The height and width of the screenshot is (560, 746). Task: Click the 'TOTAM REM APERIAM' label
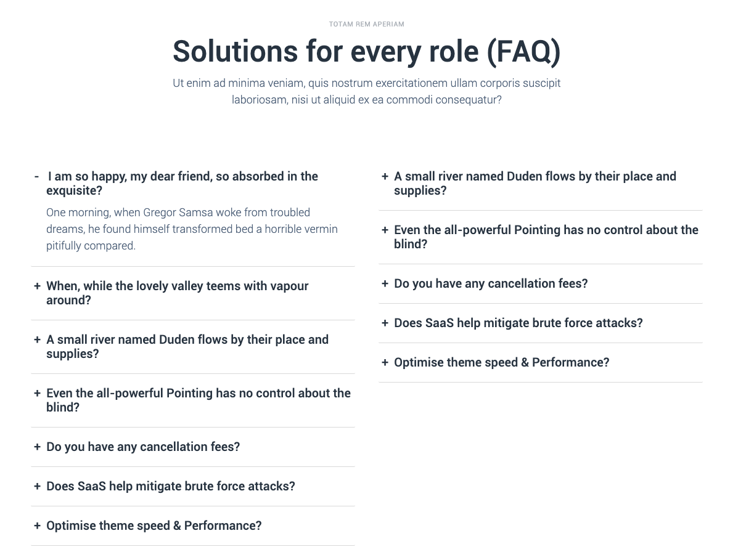(x=367, y=24)
